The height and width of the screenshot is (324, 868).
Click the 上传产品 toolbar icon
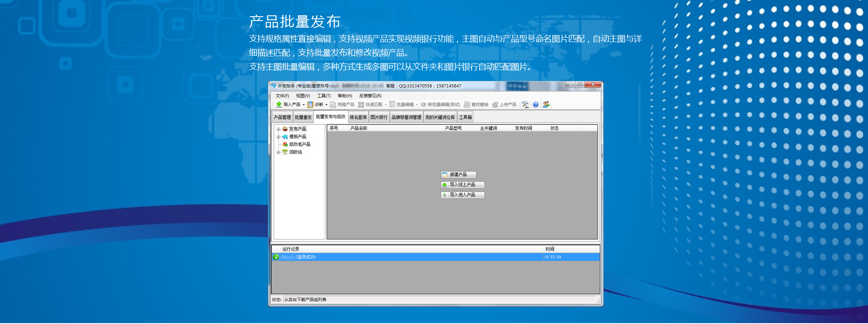[x=495, y=105]
